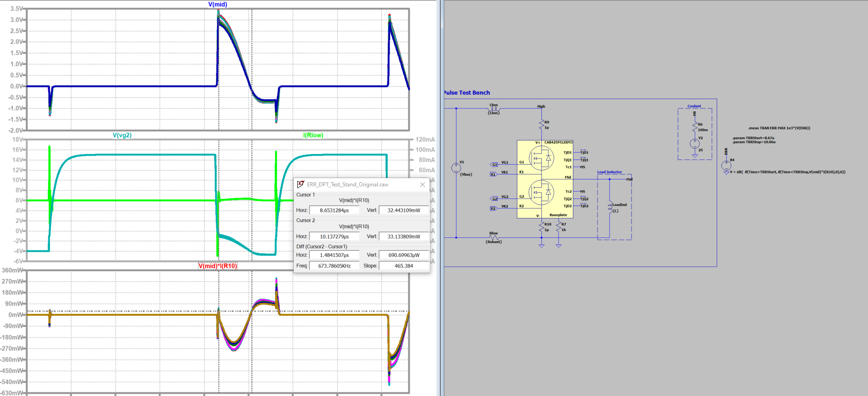Select the Lbus inductor symbol
Image resolution: width=868 pixels, height=396 pixels.
[x=494, y=109]
